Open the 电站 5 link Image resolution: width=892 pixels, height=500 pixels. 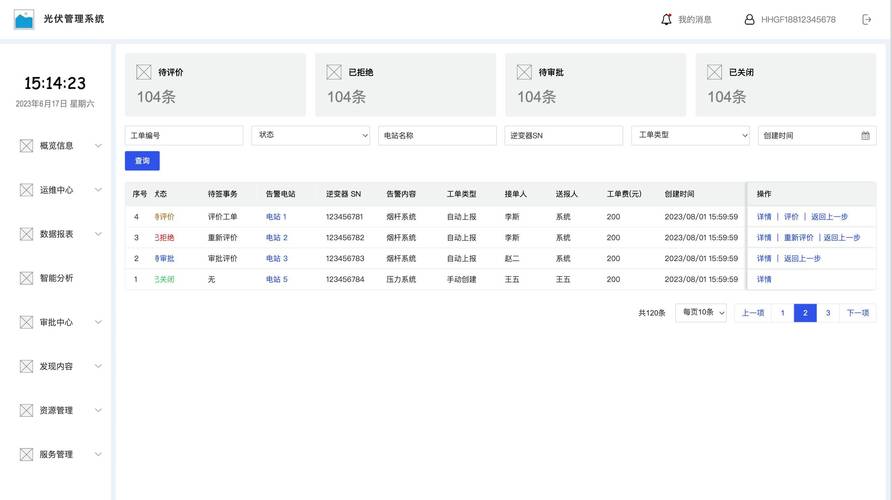[276, 279]
